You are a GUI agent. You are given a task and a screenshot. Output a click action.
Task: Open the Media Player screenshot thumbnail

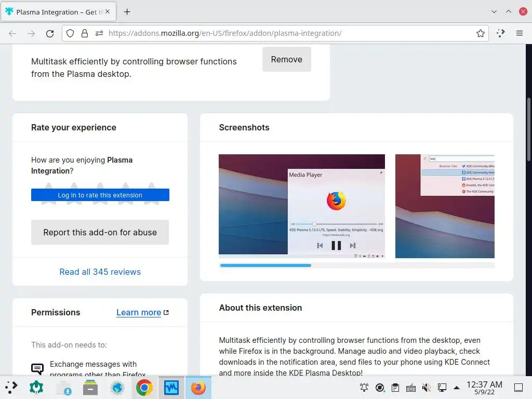point(302,206)
